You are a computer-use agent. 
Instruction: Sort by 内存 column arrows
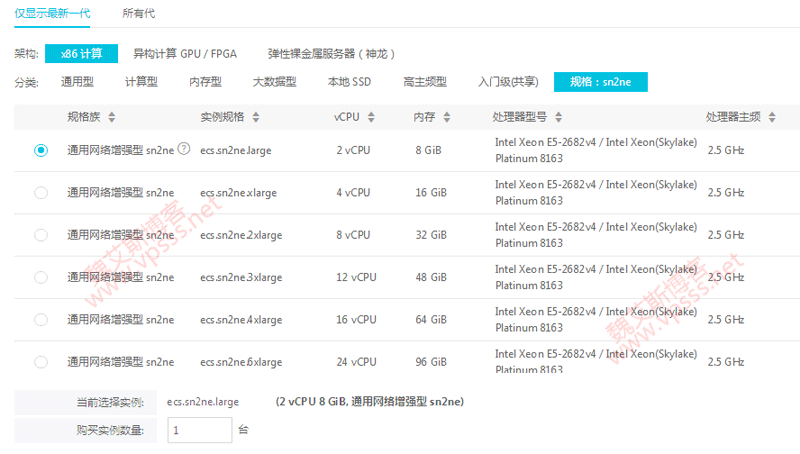446,117
